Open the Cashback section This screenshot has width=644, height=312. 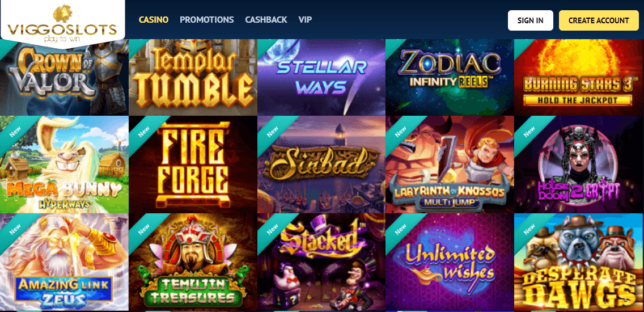point(266,20)
